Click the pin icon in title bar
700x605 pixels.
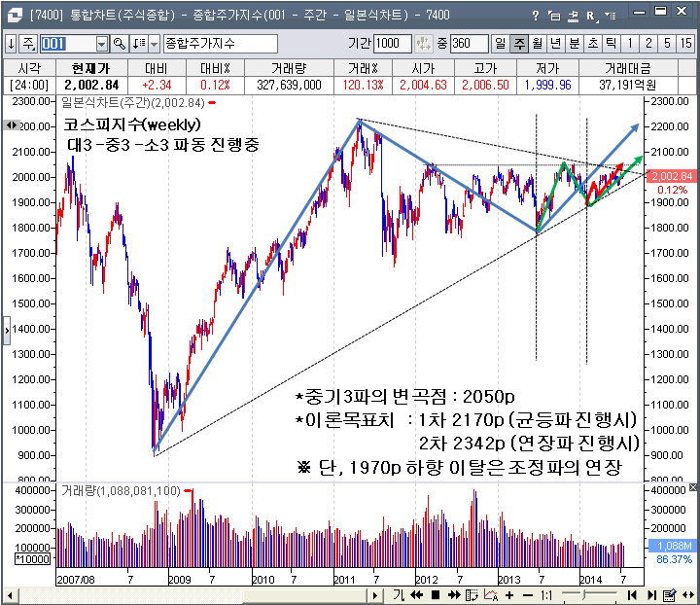(x=574, y=17)
